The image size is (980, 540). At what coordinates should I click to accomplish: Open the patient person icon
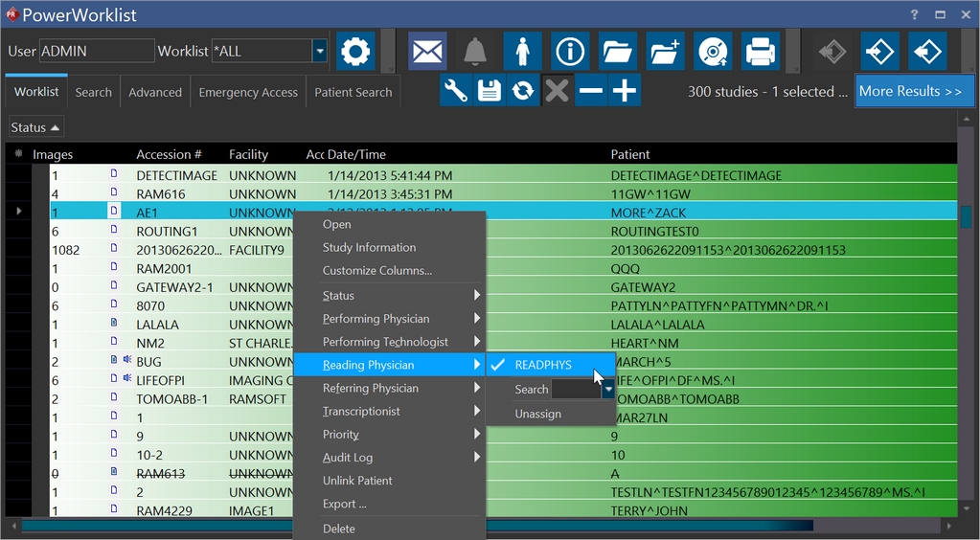522,51
